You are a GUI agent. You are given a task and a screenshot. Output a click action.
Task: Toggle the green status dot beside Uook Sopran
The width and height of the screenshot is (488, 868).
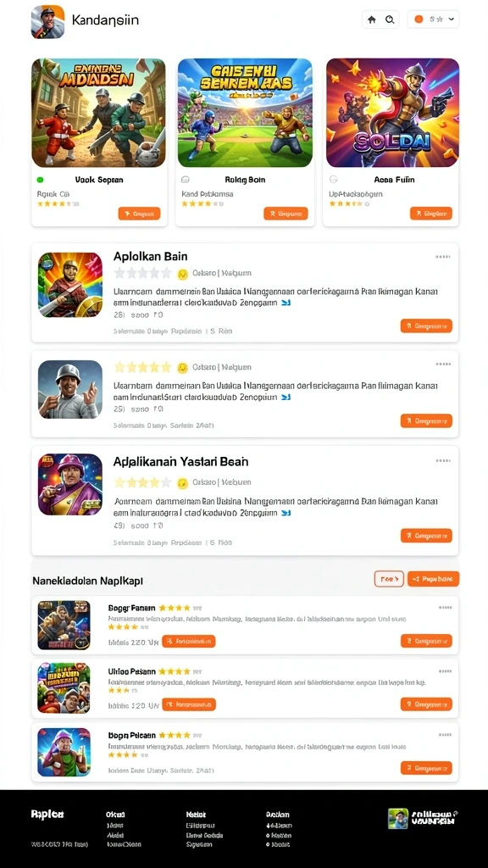point(40,180)
